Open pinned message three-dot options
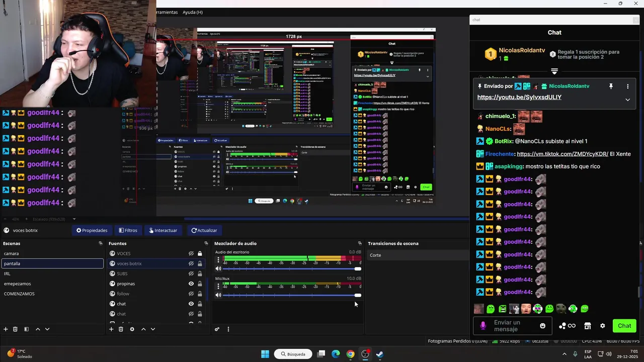Viewport: 644px width, 362px height. [627, 86]
